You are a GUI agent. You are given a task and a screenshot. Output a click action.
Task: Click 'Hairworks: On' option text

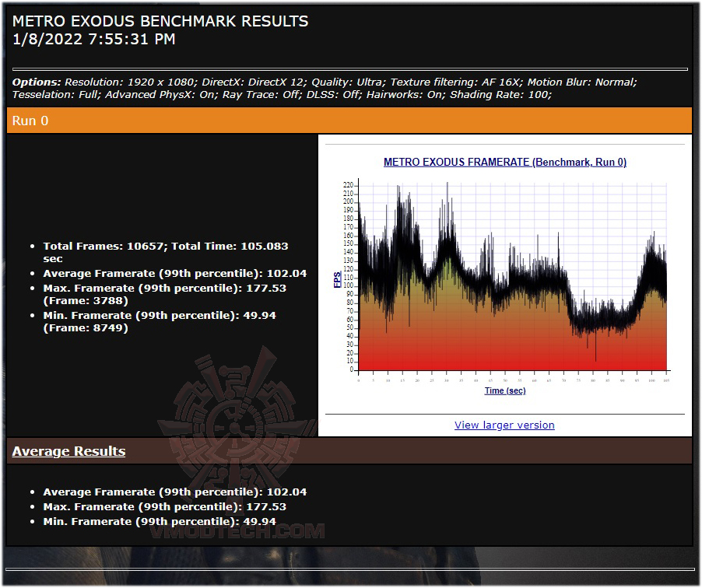click(405, 95)
